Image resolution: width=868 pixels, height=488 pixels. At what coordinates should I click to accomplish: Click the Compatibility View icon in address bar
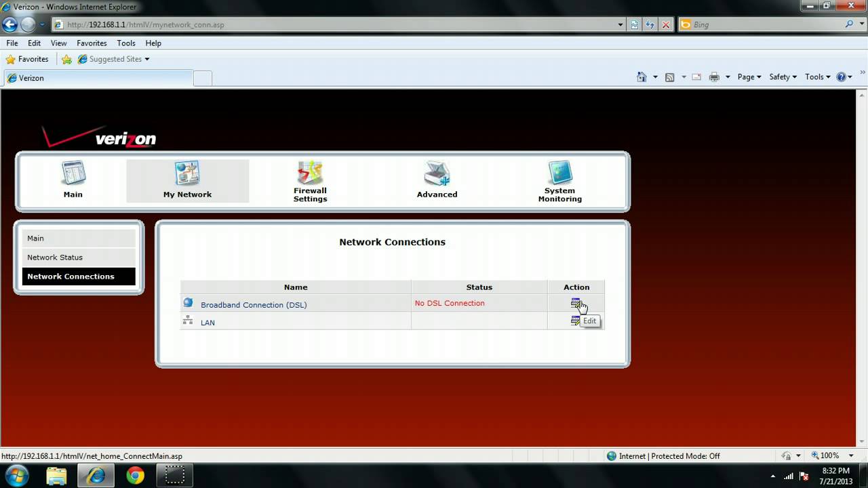click(x=635, y=24)
